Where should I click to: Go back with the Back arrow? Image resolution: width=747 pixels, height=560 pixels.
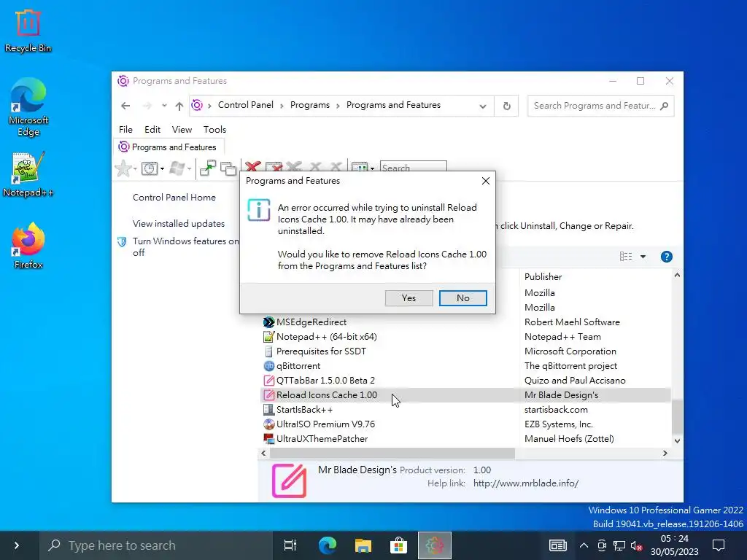125,106
